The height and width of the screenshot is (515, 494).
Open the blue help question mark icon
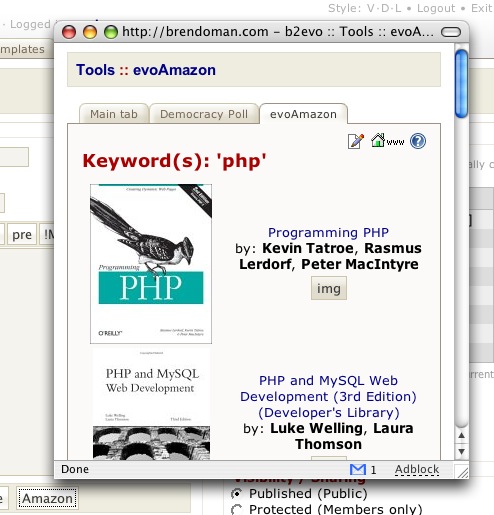click(418, 141)
